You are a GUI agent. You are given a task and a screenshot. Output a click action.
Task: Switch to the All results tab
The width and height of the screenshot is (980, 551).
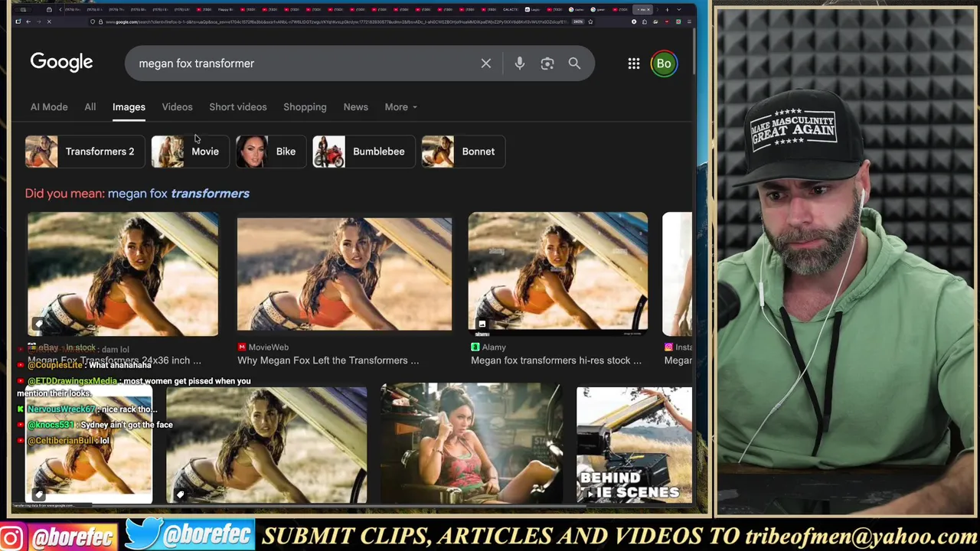pyautogui.click(x=90, y=107)
